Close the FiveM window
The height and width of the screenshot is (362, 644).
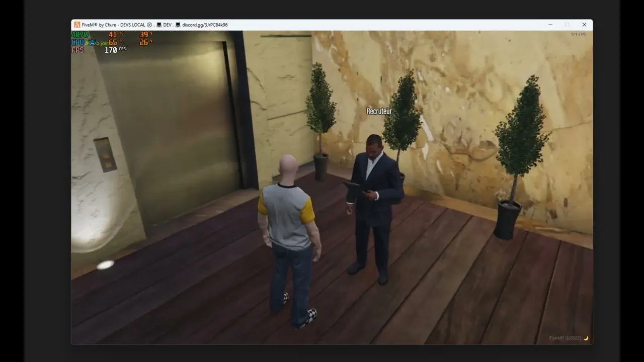[584, 25]
